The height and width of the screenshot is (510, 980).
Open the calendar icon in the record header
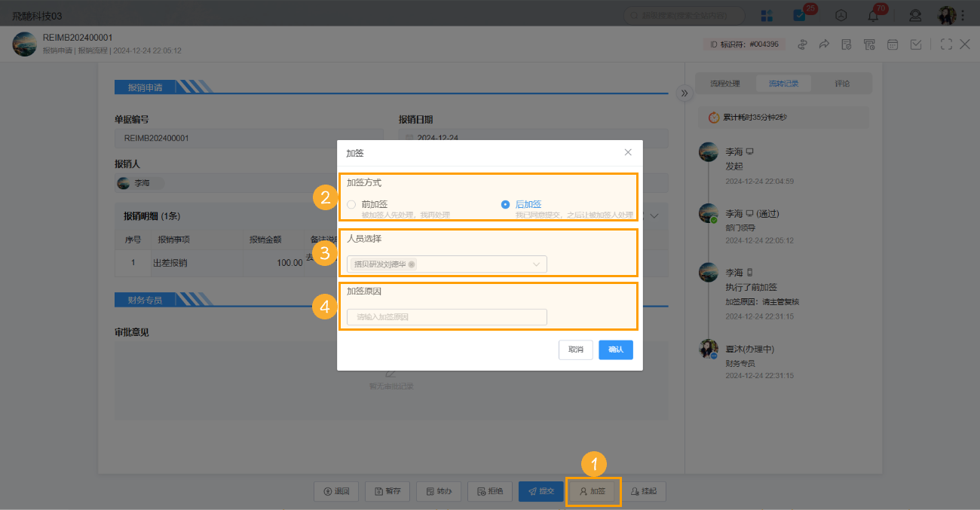coord(893,44)
